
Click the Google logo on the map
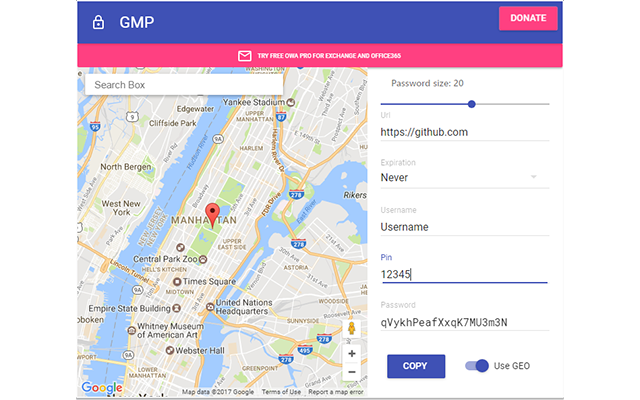point(102,388)
